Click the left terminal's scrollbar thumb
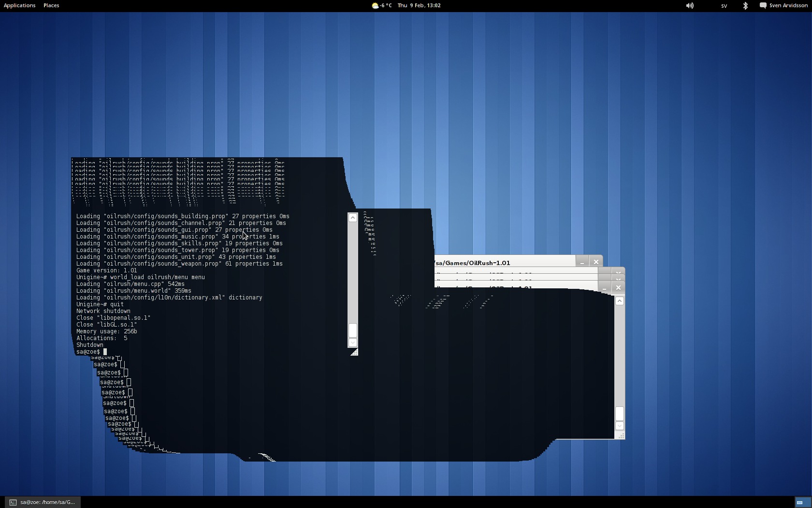The height and width of the screenshot is (508, 812). tap(353, 330)
